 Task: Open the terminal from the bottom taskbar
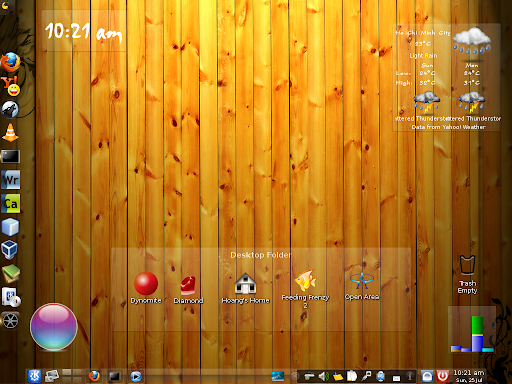[x=115, y=377]
